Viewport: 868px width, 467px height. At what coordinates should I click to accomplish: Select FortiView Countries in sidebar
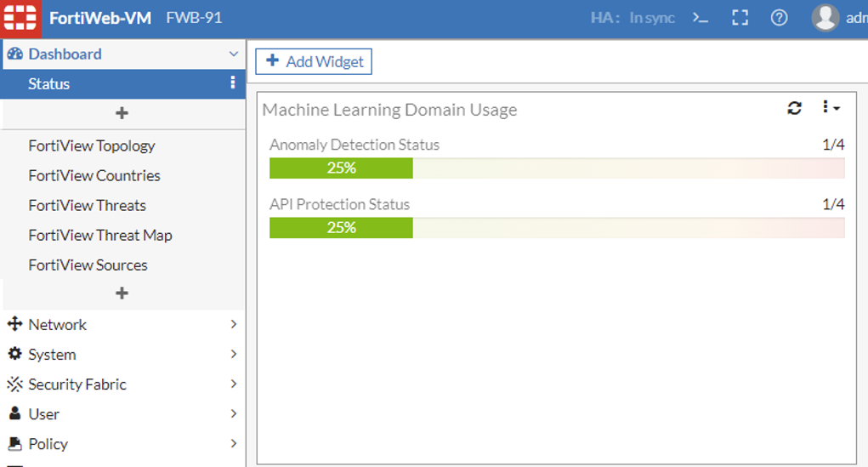(x=94, y=175)
